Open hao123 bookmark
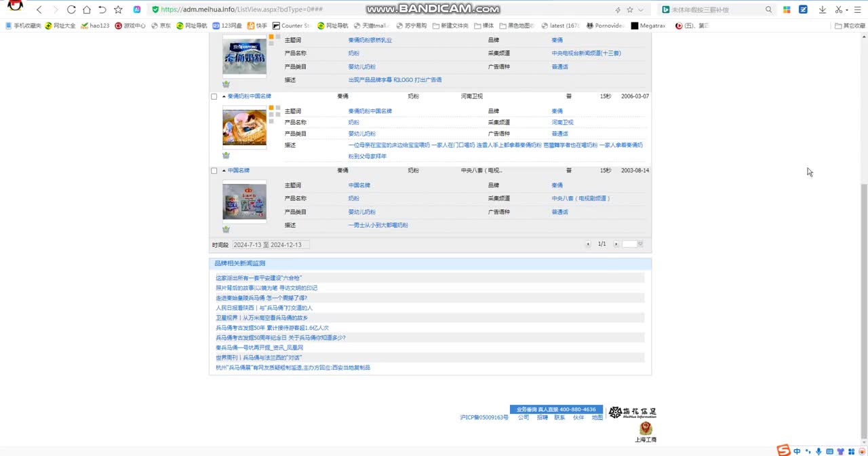Image resolution: width=868 pixels, height=456 pixels. click(x=95, y=26)
